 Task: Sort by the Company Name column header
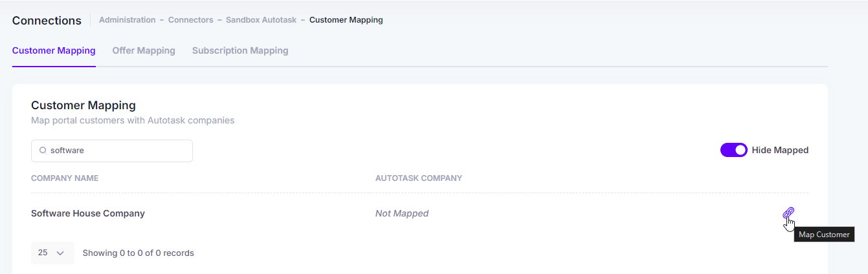tap(65, 178)
